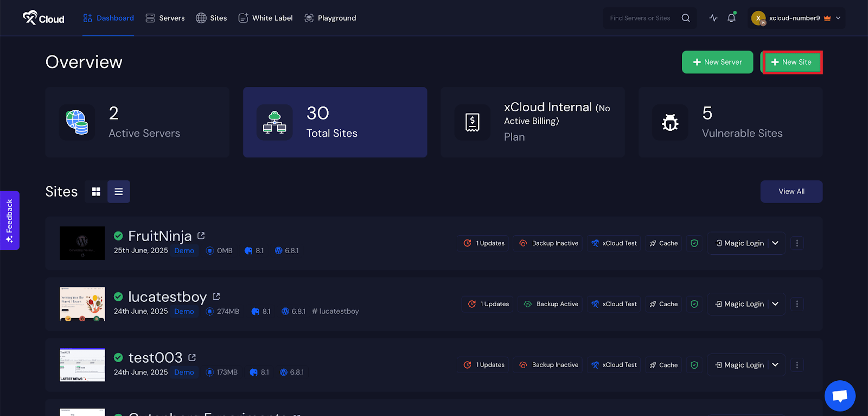
Task: Switch Sites to grid view
Action: (x=96, y=192)
